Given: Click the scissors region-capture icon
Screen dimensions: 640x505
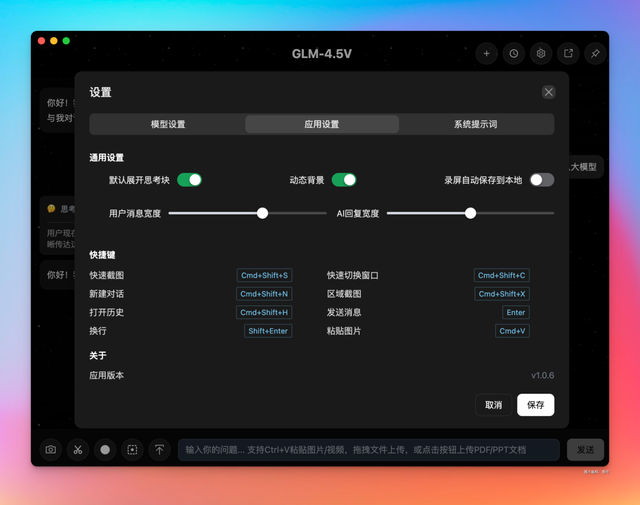Looking at the screenshot, I should 78,449.
